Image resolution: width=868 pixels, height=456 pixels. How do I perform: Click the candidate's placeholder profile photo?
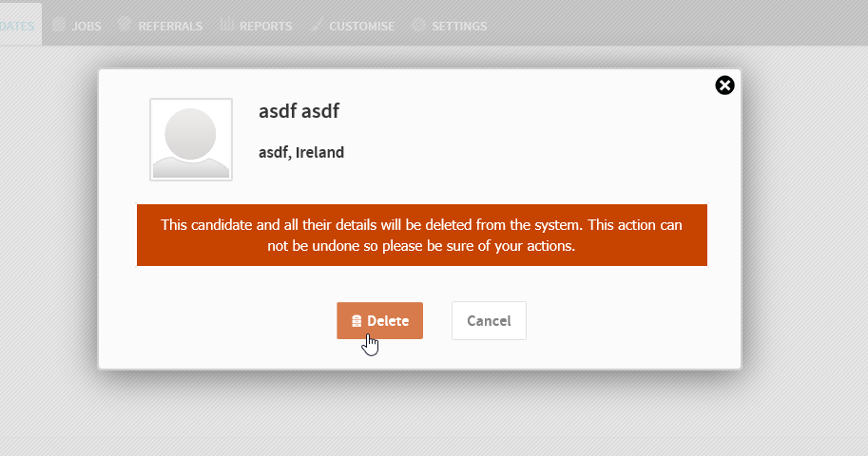coord(191,139)
